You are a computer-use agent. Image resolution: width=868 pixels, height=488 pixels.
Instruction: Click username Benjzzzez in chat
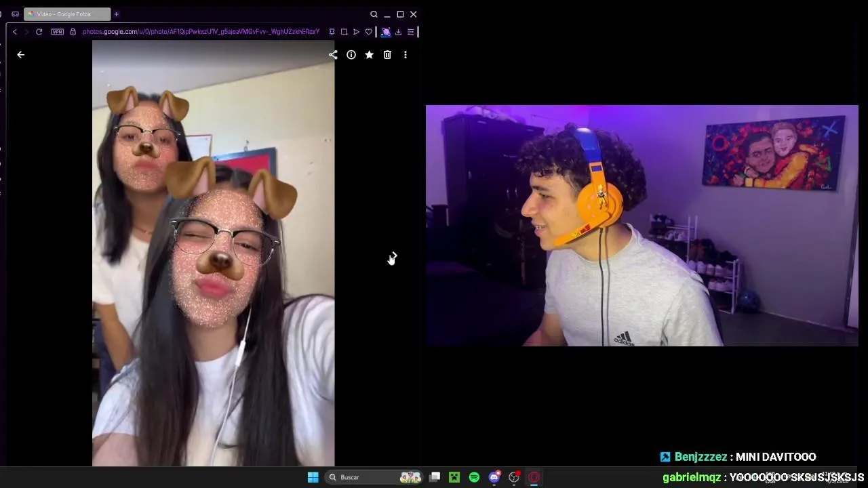(701, 457)
